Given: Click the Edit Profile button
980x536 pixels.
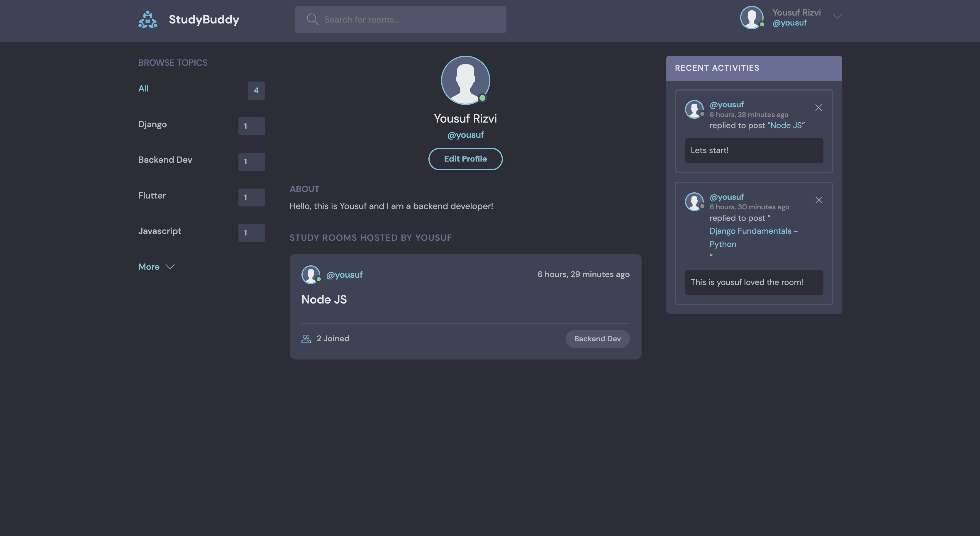Looking at the screenshot, I should click(x=465, y=159).
